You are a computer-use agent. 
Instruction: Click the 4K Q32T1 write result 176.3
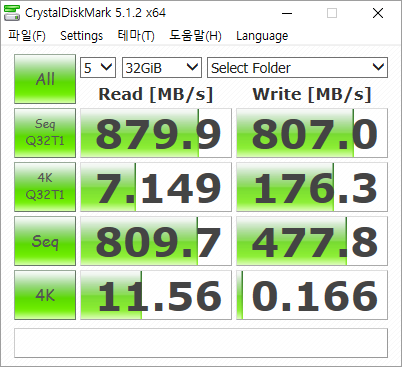tap(312, 187)
